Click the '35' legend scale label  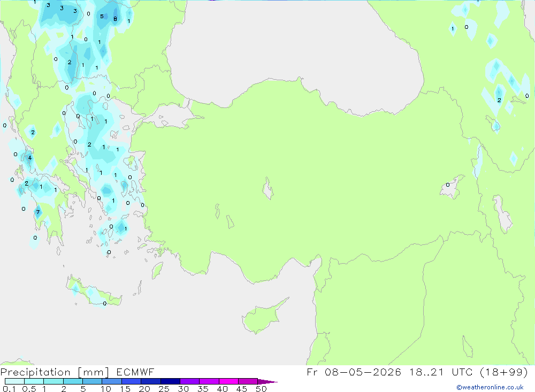(203, 389)
